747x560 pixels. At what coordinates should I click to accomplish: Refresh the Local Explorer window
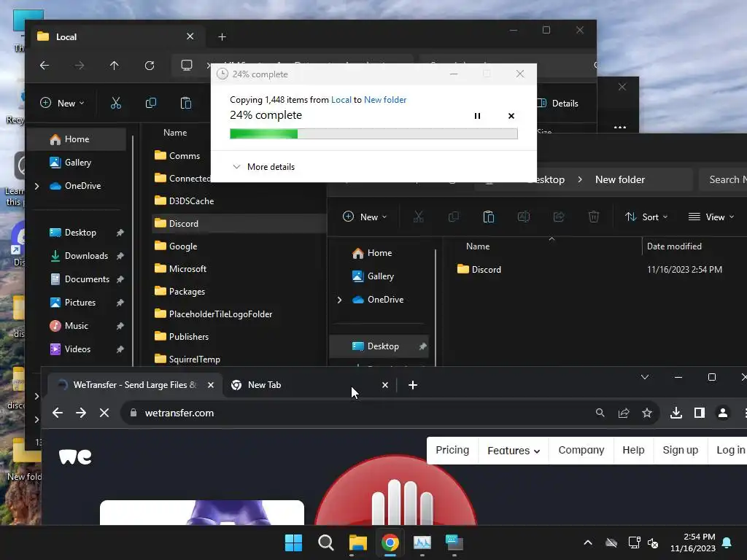[150, 65]
